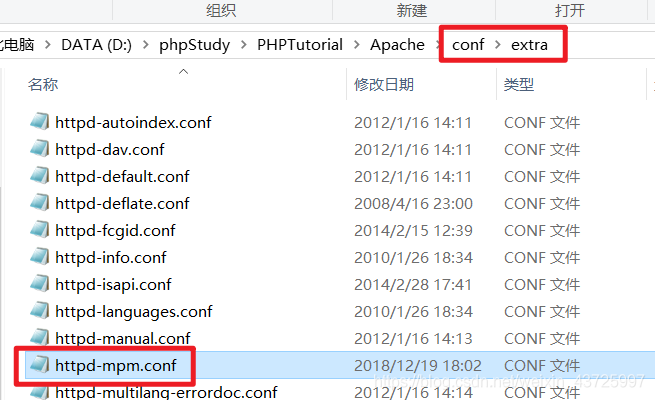
Task: Sort files by the 修改日期 column header
Action: 384,85
